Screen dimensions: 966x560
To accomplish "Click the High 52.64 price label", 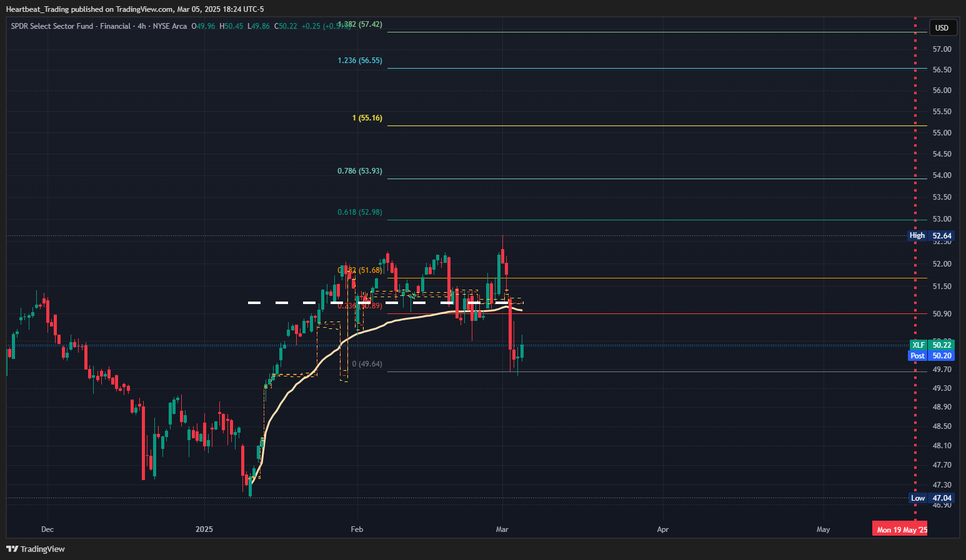I will pos(931,236).
